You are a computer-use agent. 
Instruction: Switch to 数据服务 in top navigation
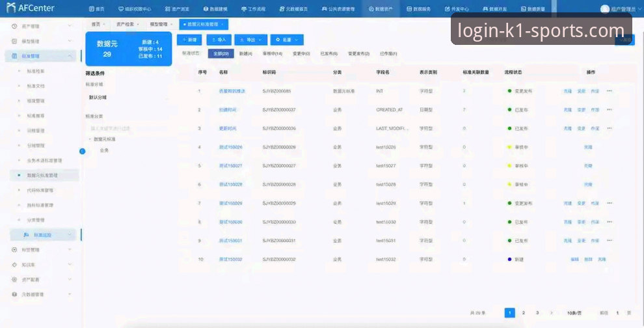coord(418,8)
